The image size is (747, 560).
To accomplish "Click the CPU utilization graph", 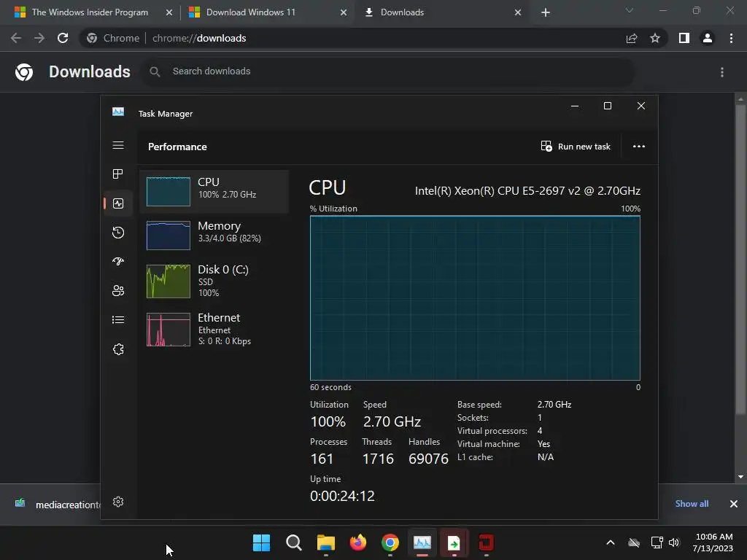I will point(475,298).
